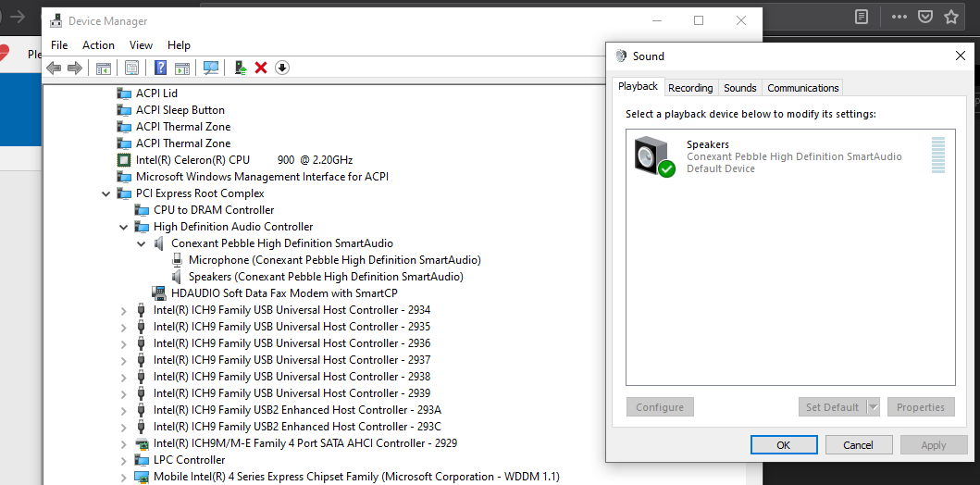980x485 pixels.
Task: Expand USB2 Enhanced Host Controller 293A
Action: [124, 410]
